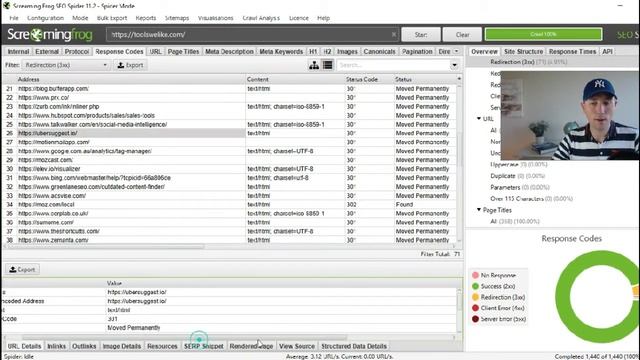This screenshot has width=640, height=360.
Task: Open the Inlinks bottom tab
Action: [x=56, y=346]
